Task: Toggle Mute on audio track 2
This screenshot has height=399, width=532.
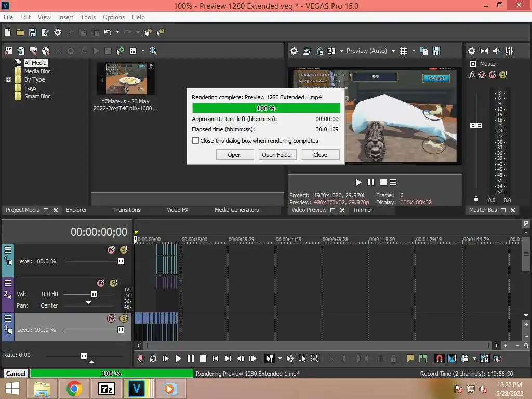Action: tap(101, 283)
